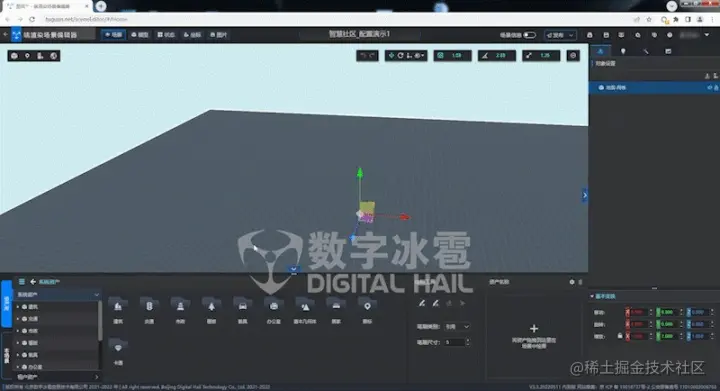Click the search magnifier icon in the header

coord(638,35)
